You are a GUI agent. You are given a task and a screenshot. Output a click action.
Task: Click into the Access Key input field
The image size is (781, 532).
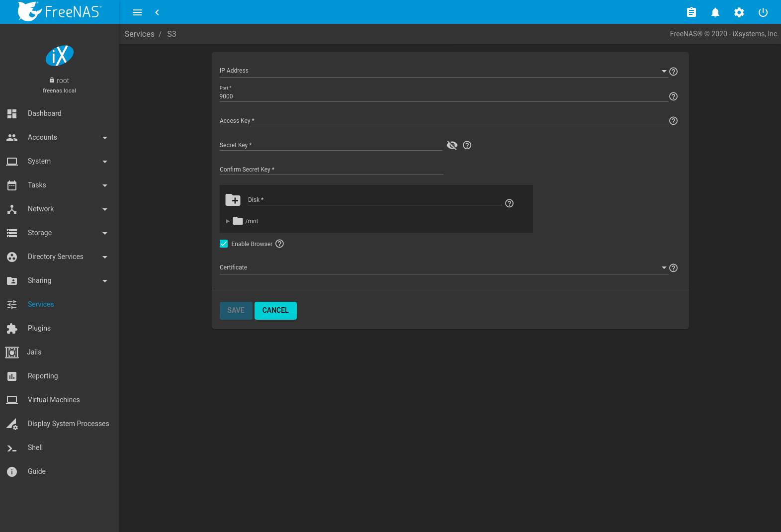(x=442, y=121)
